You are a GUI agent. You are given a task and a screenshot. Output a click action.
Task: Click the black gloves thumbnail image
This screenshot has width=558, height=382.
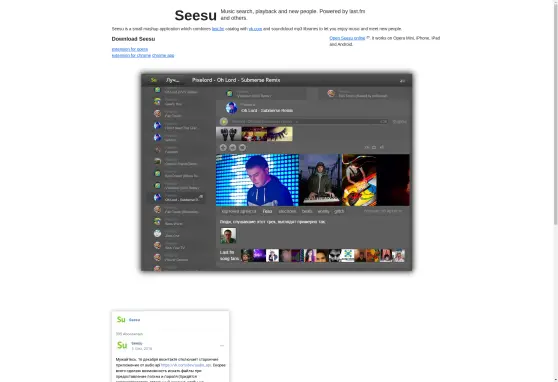[228, 134]
